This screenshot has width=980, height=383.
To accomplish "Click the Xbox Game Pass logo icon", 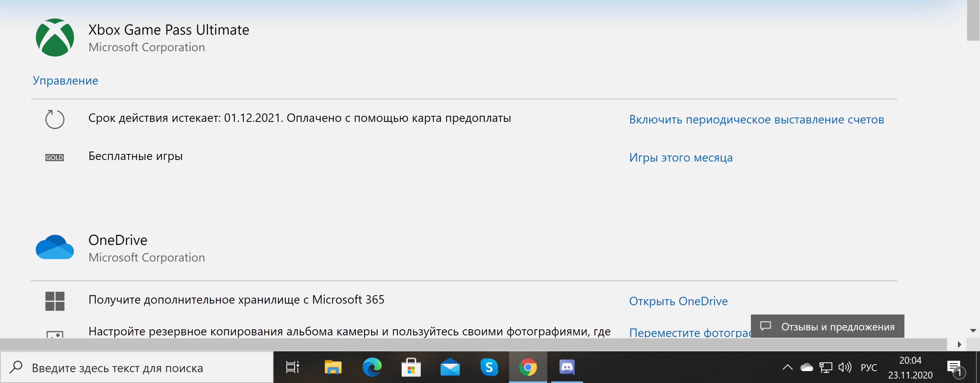I will (55, 38).
